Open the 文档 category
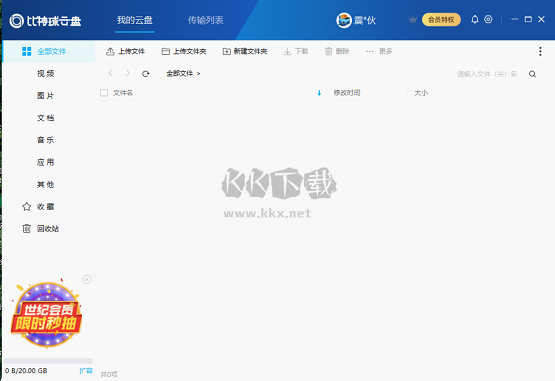Screen dimensions: 555x381 point(46,118)
